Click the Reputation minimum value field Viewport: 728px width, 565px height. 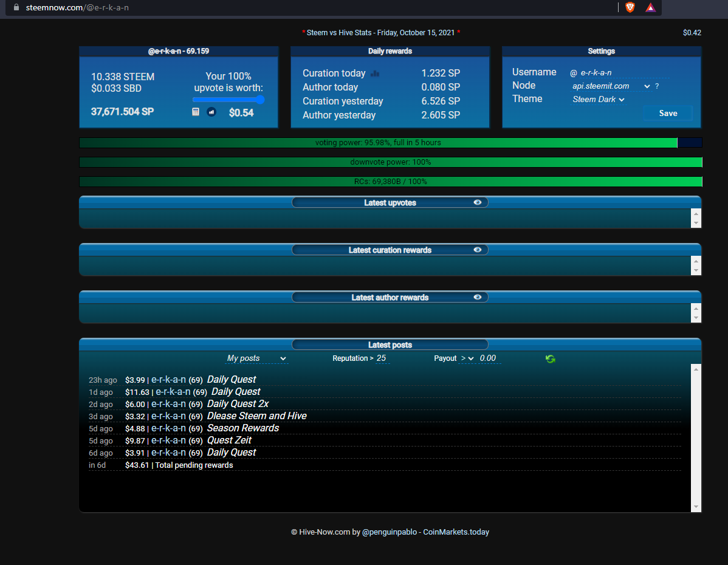[382, 358]
